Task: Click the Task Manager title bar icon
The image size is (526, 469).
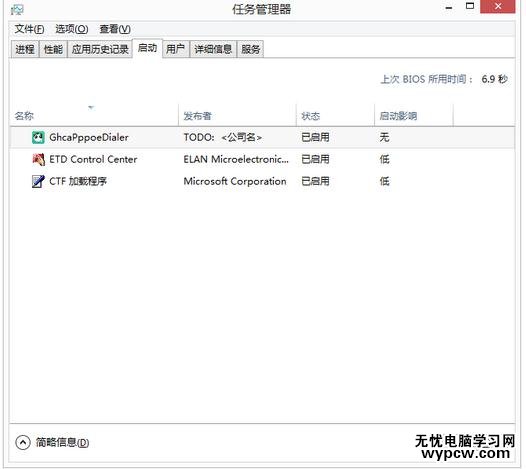Action: tap(17, 9)
